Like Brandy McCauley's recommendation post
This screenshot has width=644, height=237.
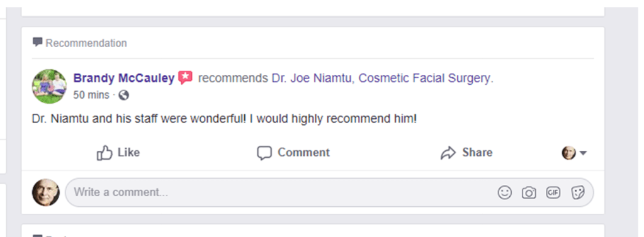[x=118, y=153]
